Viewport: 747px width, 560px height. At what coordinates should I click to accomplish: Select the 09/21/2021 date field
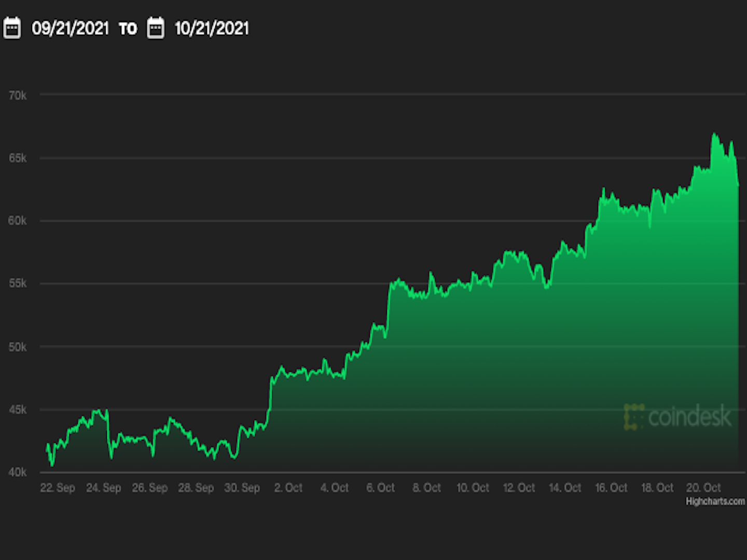tap(71, 29)
